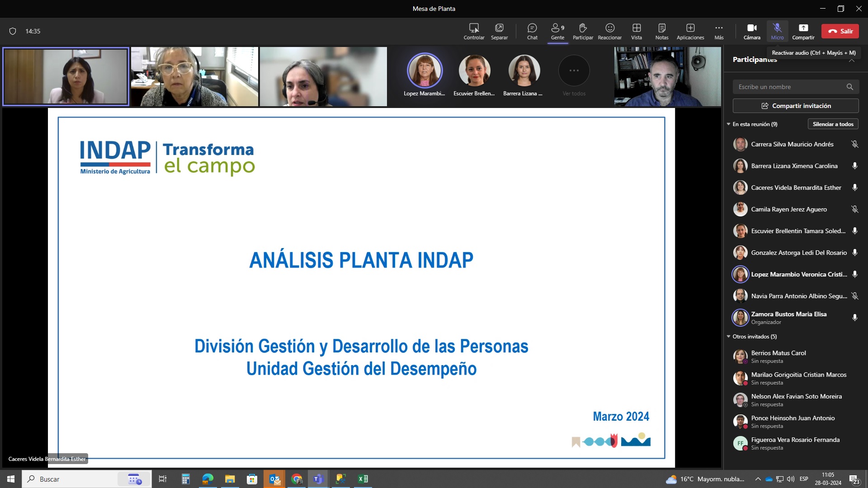
Task: Select invitee Figueroa Vera Rosario Fernanda
Action: [795, 443]
